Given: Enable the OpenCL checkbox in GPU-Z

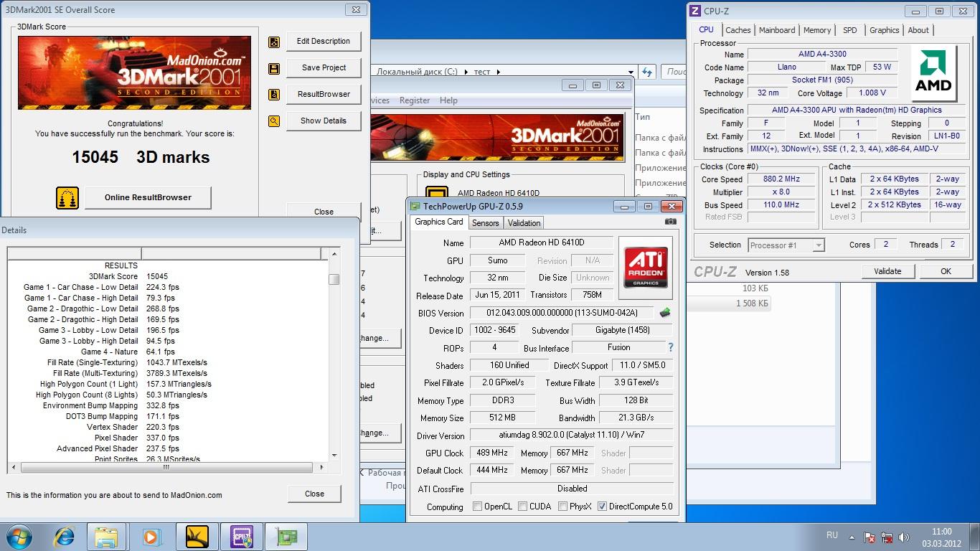Looking at the screenshot, I should (477, 507).
